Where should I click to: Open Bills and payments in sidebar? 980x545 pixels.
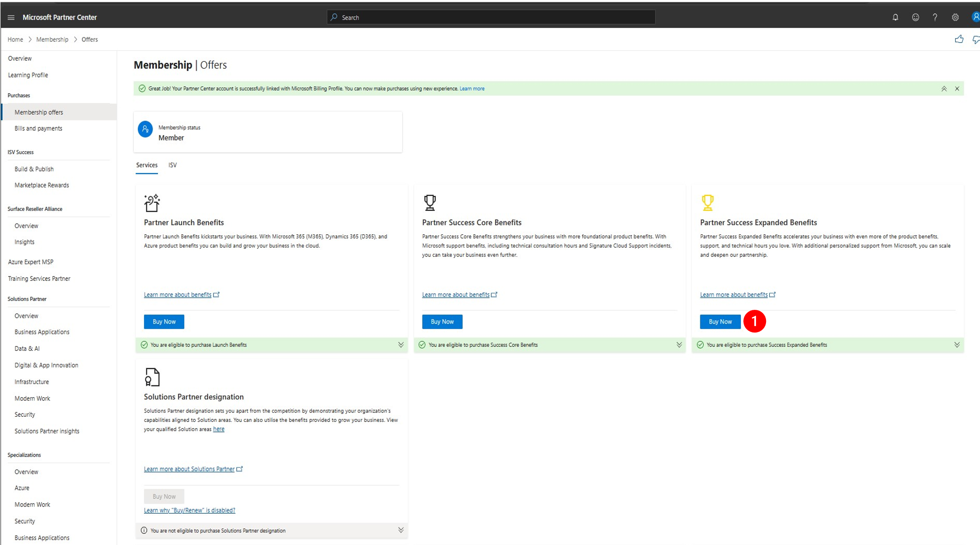click(x=39, y=128)
